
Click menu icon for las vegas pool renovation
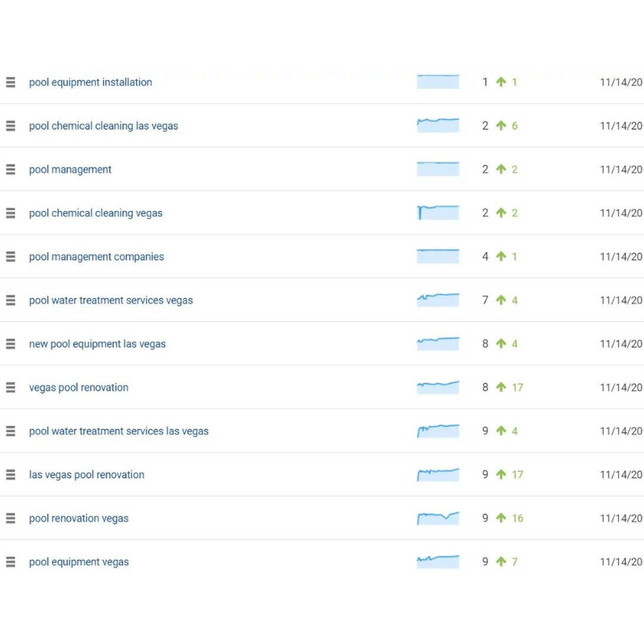click(10, 475)
